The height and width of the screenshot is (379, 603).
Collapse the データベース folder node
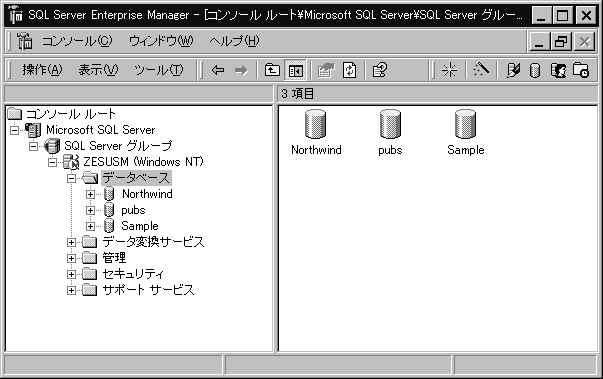[71, 178]
